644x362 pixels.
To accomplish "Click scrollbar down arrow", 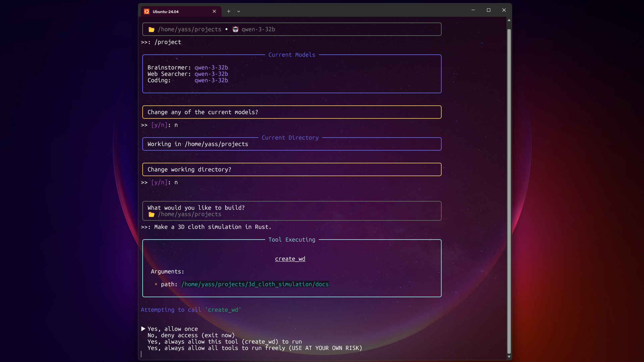I will coord(509,357).
